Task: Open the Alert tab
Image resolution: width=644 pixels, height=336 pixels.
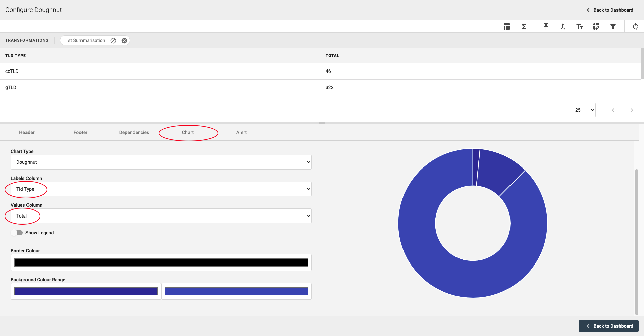Action: (x=241, y=132)
